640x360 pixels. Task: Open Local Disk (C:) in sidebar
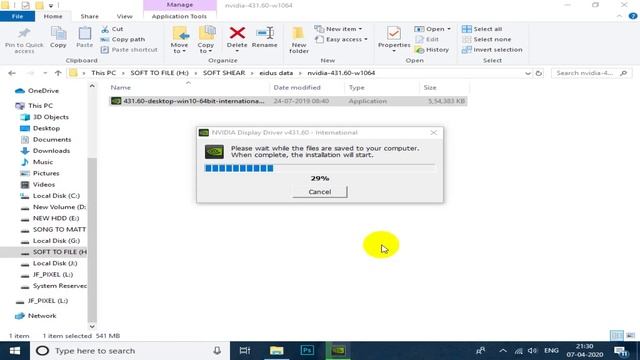click(x=56, y=196)
